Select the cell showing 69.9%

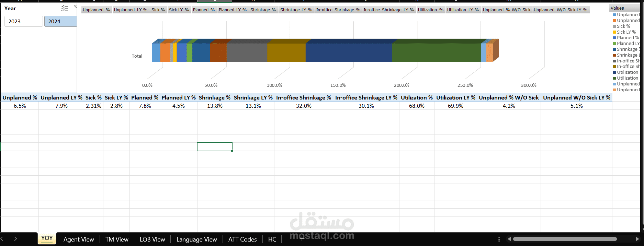(456, 106)
